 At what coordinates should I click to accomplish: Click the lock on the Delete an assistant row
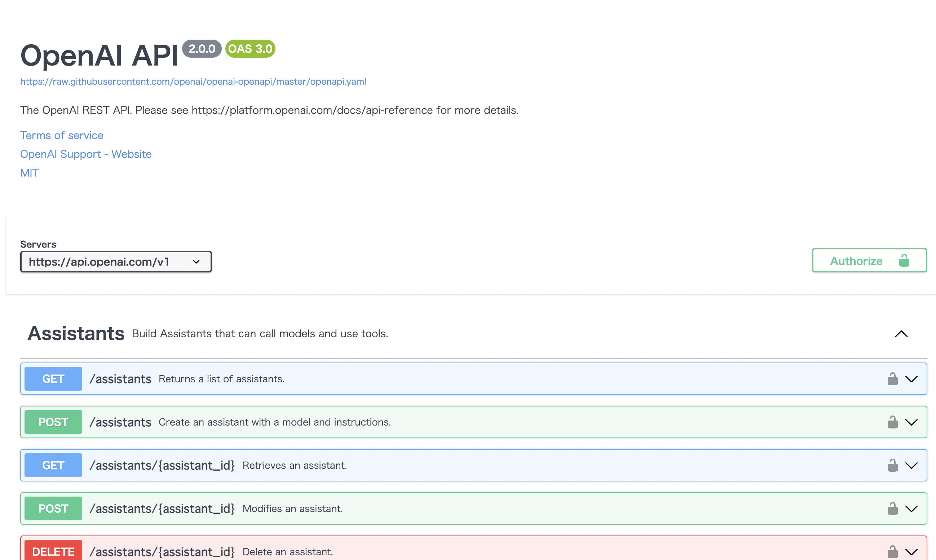tap(892, 552)
